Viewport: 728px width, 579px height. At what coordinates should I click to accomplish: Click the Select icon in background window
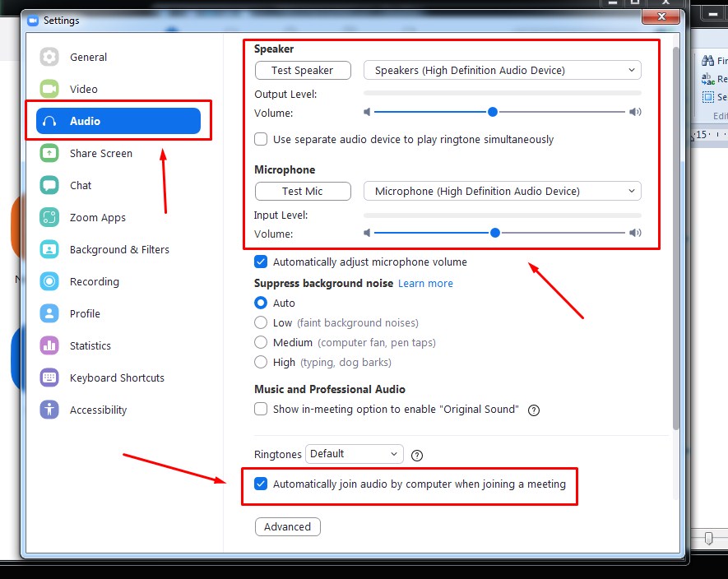[707, 97]
